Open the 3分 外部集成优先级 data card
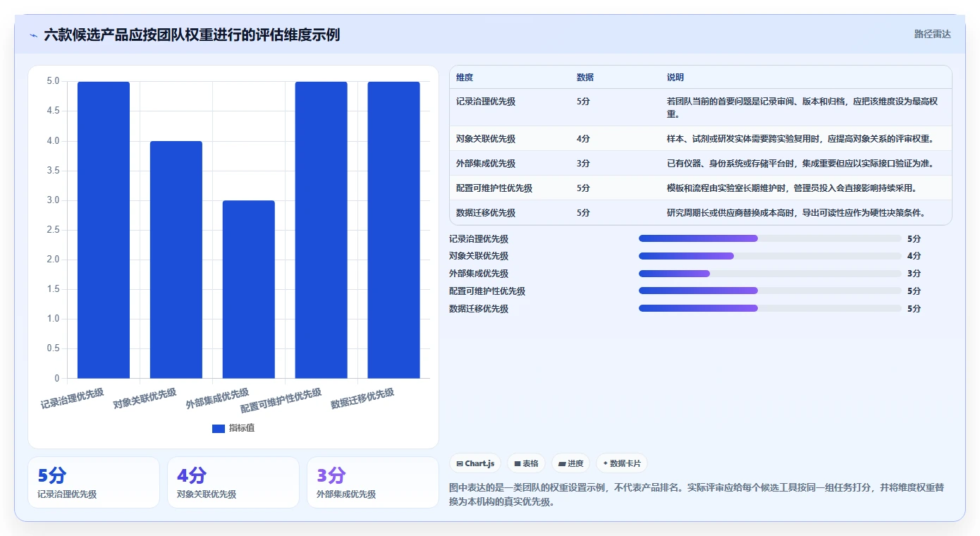The width and height of the screenshot is (980, 536). click(373, 482)
